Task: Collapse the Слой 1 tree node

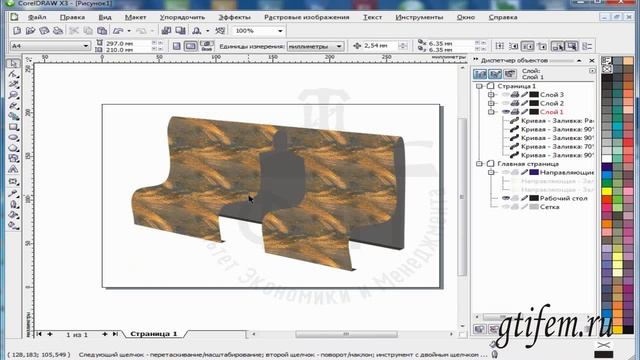Action: [x=491, y=112]
